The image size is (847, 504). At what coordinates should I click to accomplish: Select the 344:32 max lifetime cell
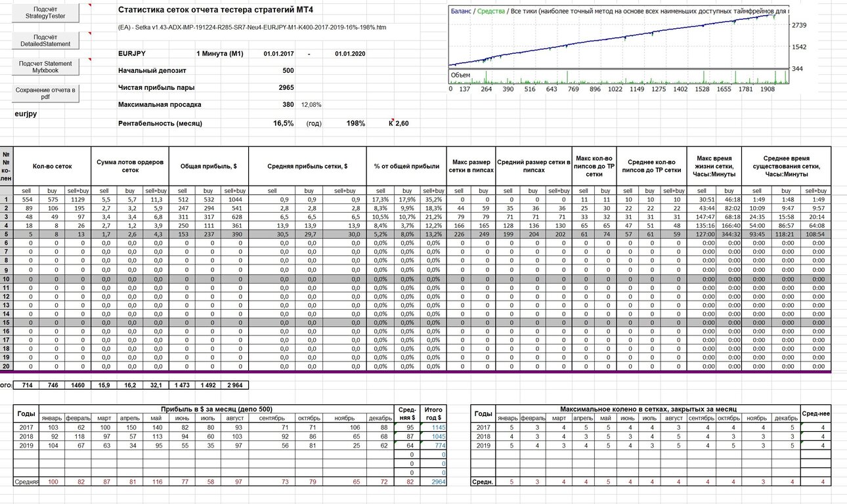tap(729, 234)
